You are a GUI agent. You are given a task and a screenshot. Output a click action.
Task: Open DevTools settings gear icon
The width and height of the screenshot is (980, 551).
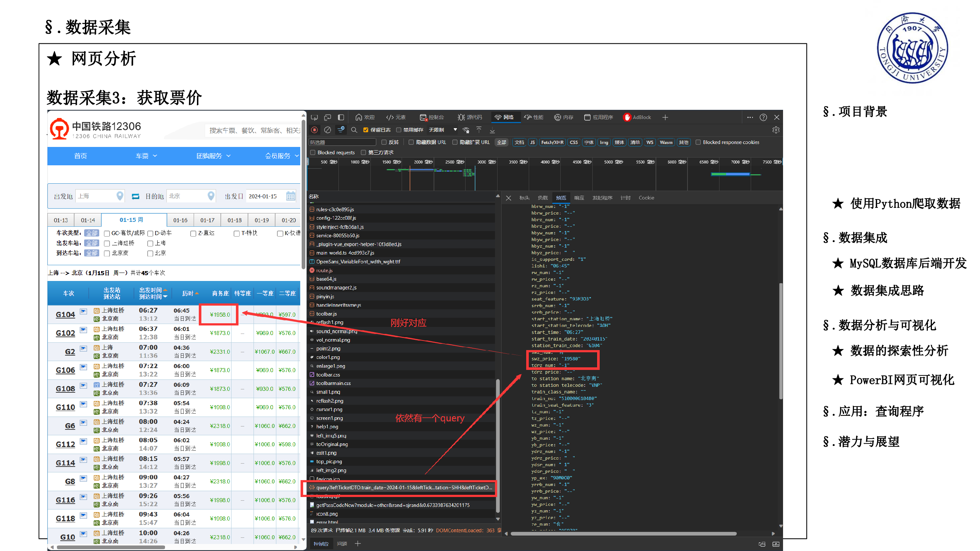coord(776,130)
